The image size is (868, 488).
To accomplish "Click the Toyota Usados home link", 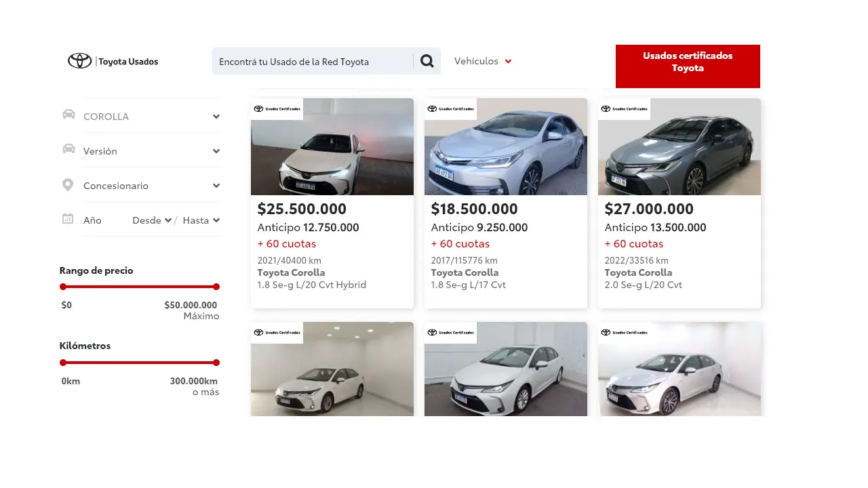I will point(113,61).
